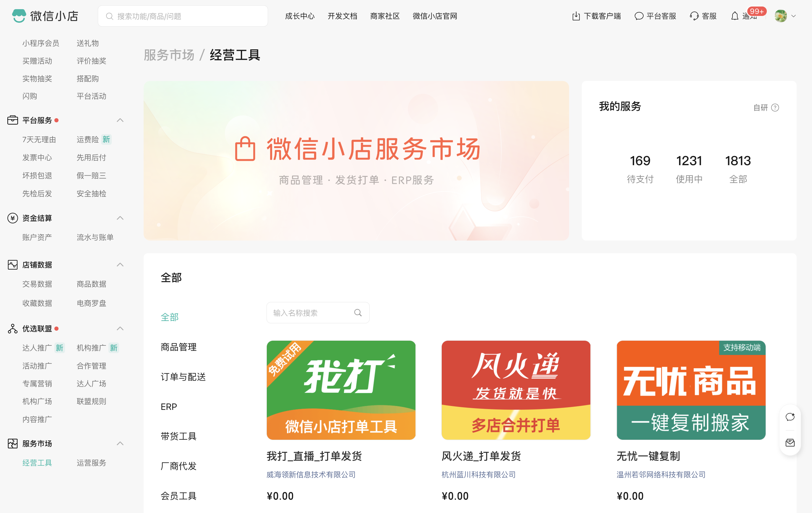The image size is (812, 513).
Task: Click the 客服 headset icon
Action: [x=694, y=16]
